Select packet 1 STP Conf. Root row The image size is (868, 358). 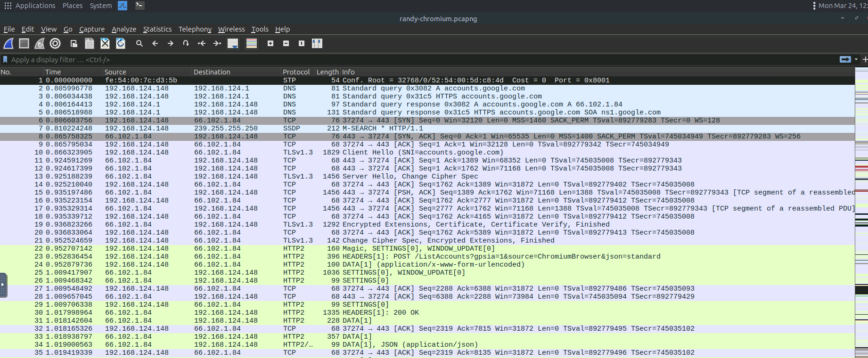[x=427, y=81]
